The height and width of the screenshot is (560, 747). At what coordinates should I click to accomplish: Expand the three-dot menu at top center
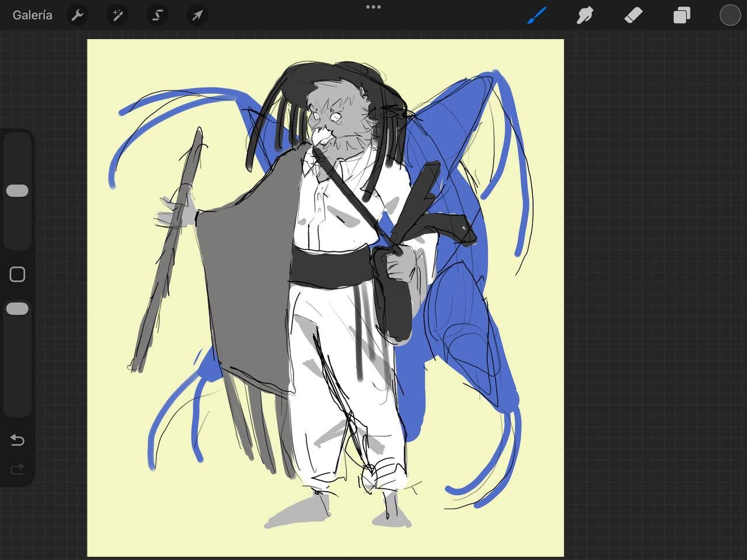373,7
